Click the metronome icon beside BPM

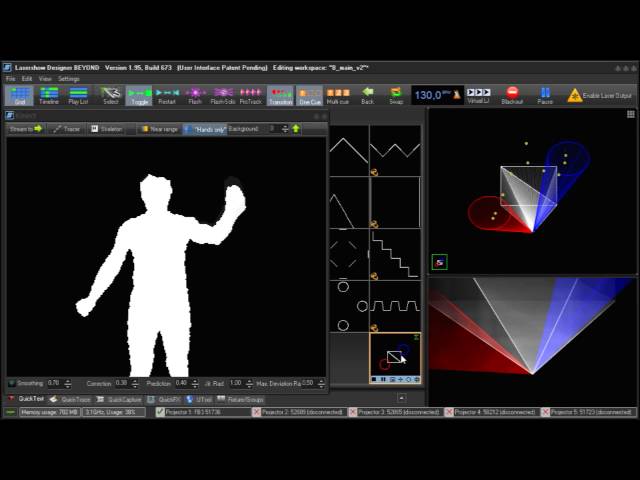click(x=457, y=95)
